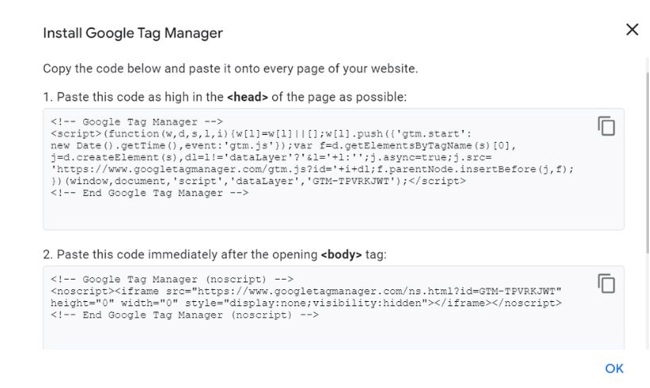650x388 pixels.
Task: Click the '<!-- End Google Tag Manager -->' line in head snippet
Action: 149,193
